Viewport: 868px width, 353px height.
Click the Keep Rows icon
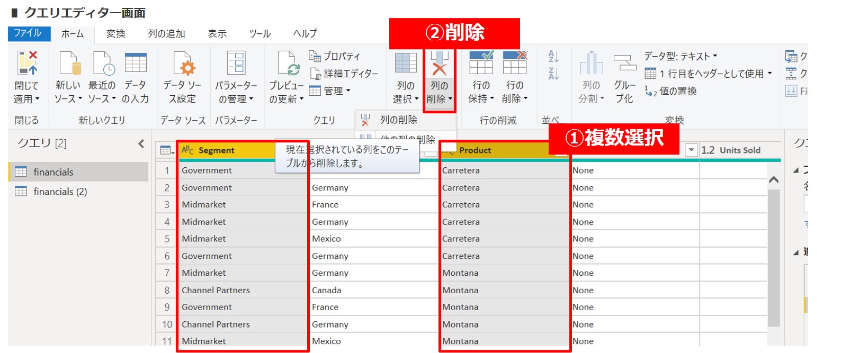(x=481, y=63)
